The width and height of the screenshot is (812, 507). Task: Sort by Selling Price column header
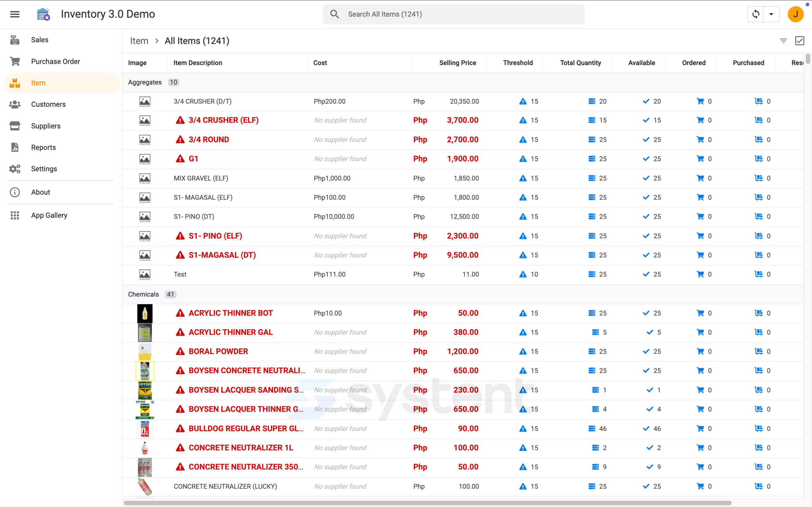tap(457, 63)
